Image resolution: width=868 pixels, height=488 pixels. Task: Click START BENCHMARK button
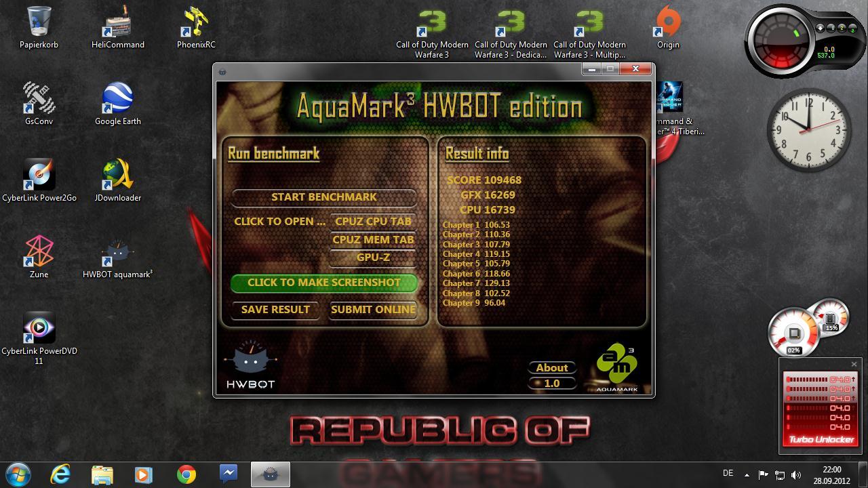coord(324,197)
